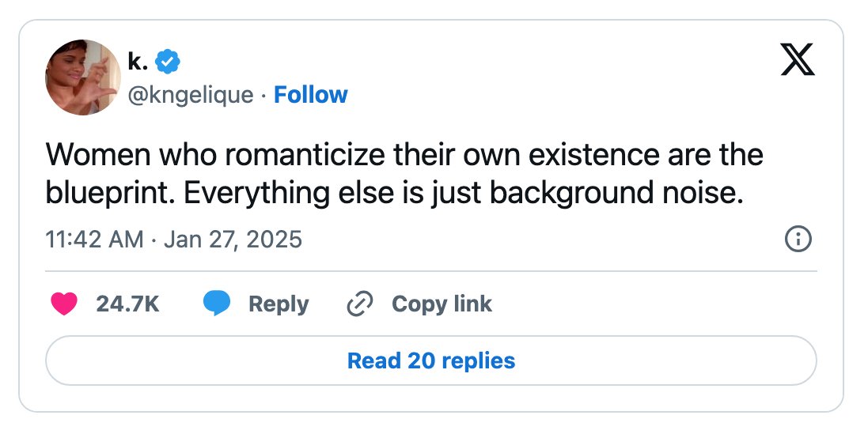Open the 11:42 AM timestamp link
The width and height of the screenshot is (868, 434).
[x=94, y=240]
